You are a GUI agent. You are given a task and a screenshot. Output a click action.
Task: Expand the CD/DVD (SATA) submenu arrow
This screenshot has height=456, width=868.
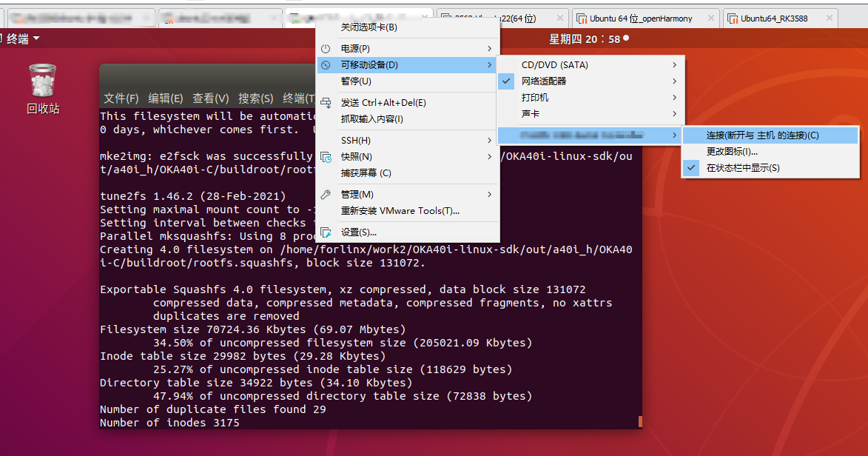click(674, 65)
